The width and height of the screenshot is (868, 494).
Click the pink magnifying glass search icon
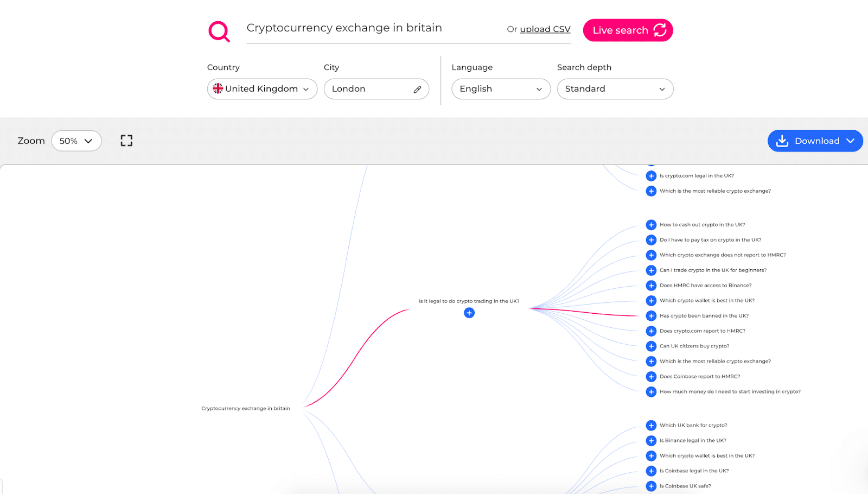click(x=219, y=31)
